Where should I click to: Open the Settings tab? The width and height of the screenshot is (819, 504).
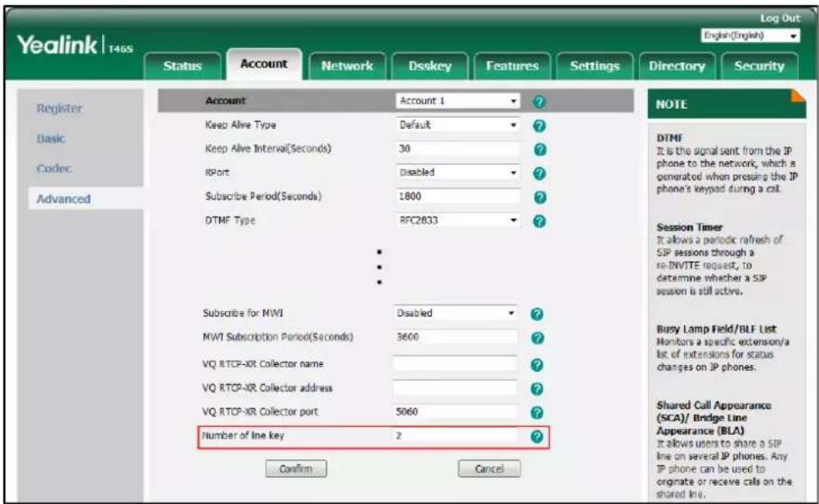[x=595, y=67]
